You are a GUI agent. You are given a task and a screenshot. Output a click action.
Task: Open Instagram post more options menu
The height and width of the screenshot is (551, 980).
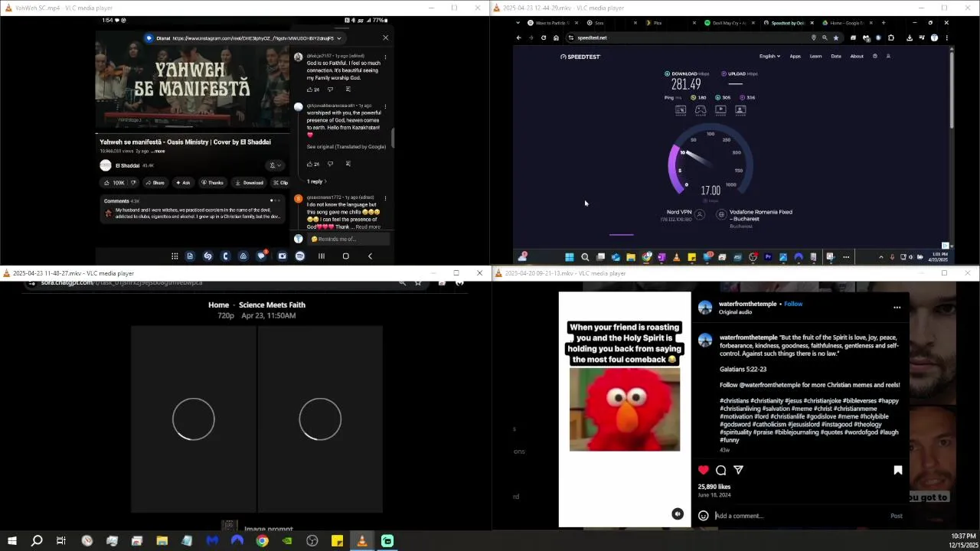coord(897,308)
